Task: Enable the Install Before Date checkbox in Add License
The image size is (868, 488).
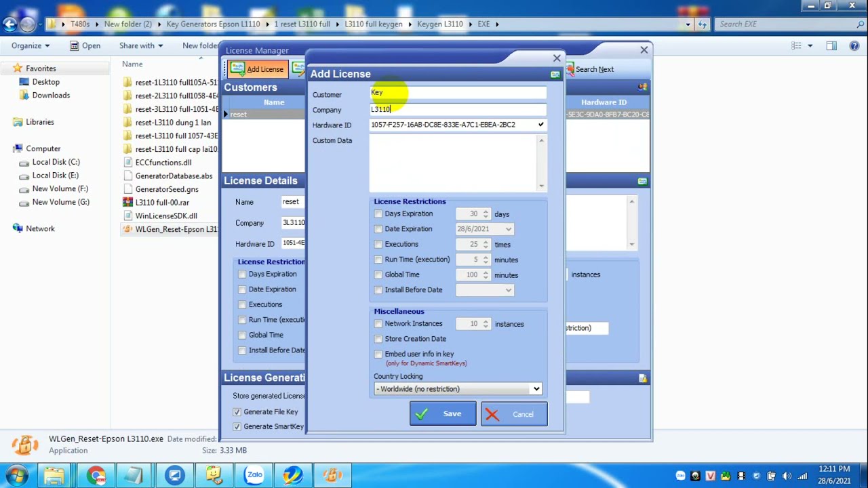Action: pyautogui.click(x=378, y=290)
